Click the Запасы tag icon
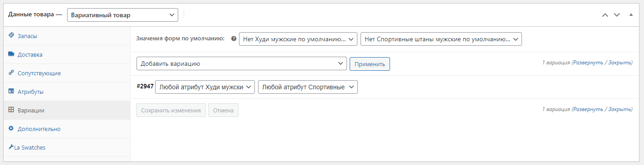Screen dimensions: 644x165 point(11,35)
